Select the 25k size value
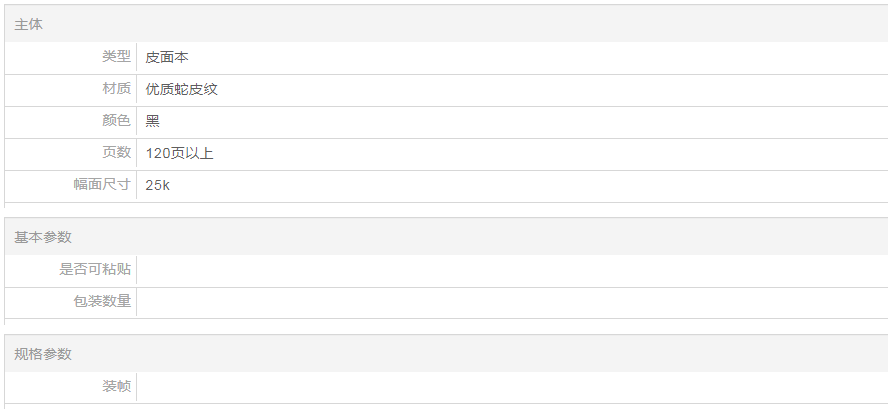 click(x=157, y=185)
